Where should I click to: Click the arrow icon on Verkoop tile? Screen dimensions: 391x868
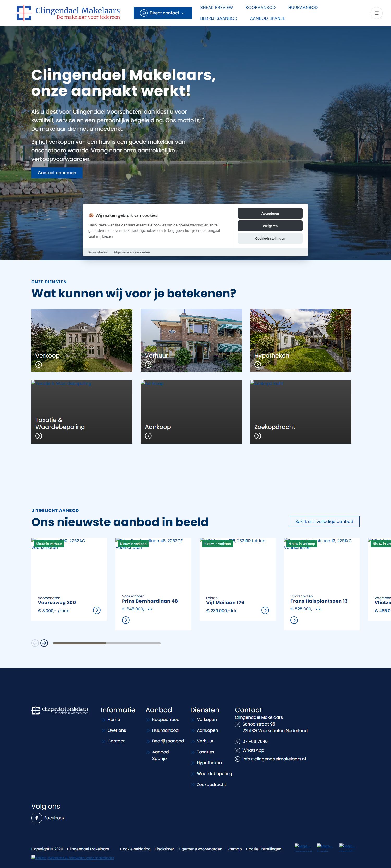pyautogui.click(x=39, y=365)
